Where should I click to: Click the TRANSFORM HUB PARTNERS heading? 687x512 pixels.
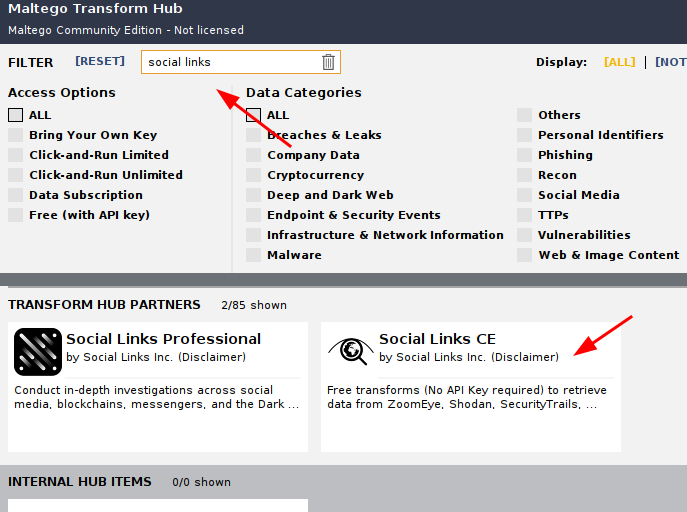[x=104, y=305]
